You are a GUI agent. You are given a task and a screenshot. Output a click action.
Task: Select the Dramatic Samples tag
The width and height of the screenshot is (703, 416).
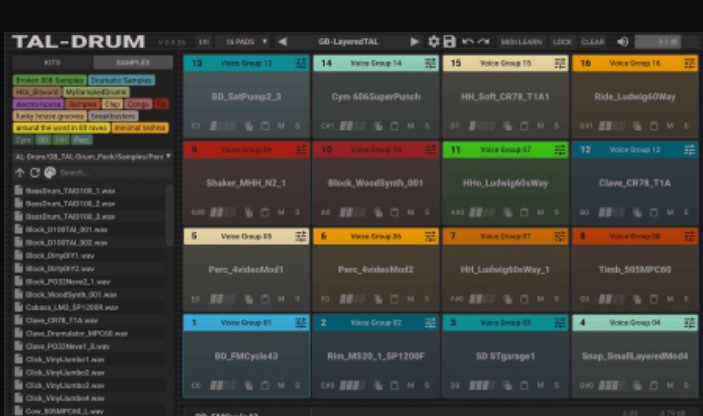click(122, 80)
